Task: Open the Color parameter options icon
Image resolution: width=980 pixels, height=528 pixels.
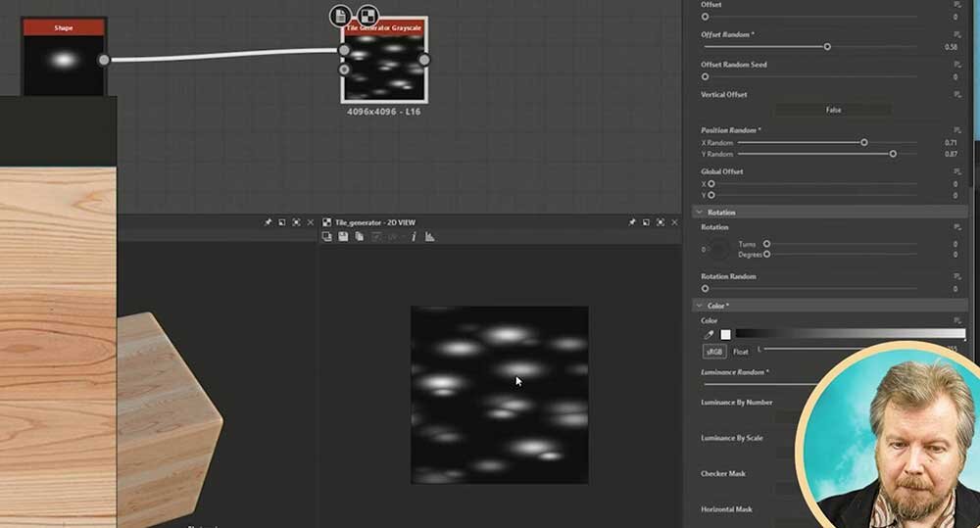Action: point(956,320)
